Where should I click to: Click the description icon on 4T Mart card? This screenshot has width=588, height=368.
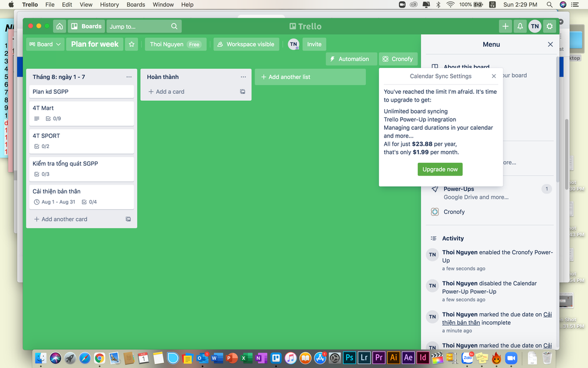tap(37, 119)
